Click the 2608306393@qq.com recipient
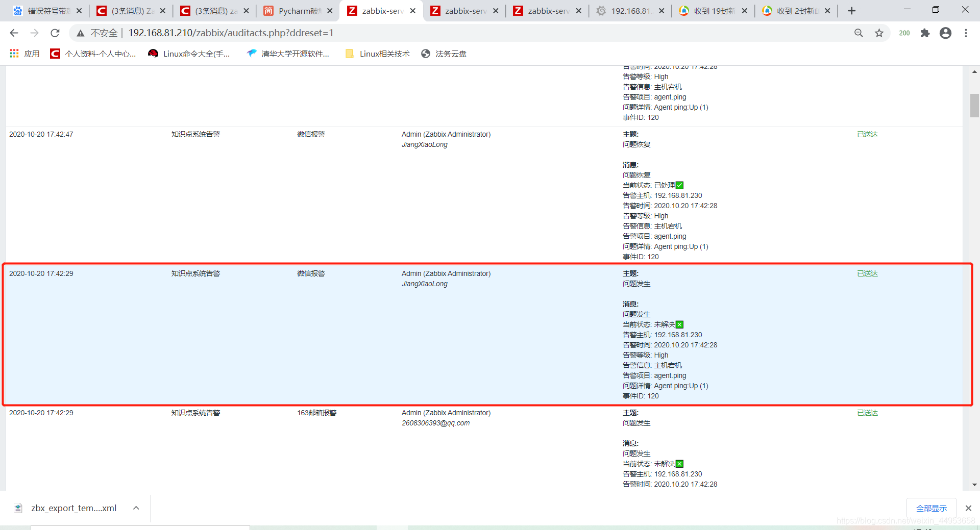The image size is (980, 530). point(435,423)
